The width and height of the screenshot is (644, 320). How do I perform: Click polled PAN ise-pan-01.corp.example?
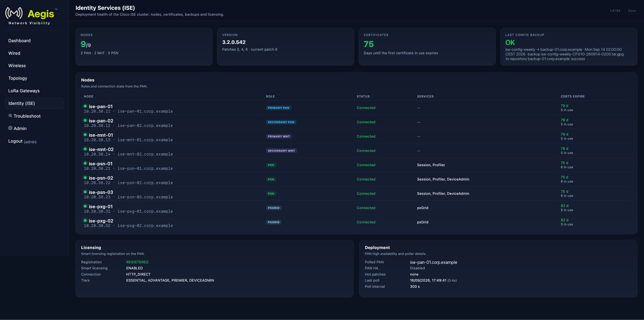[x=433, y=262]
